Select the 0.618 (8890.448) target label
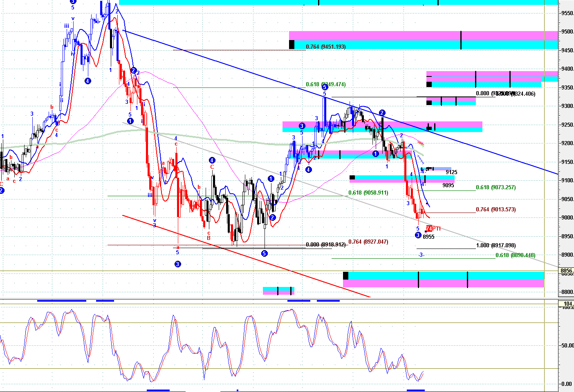Screen dimensions: 574x392 click(x=515, y=255)
